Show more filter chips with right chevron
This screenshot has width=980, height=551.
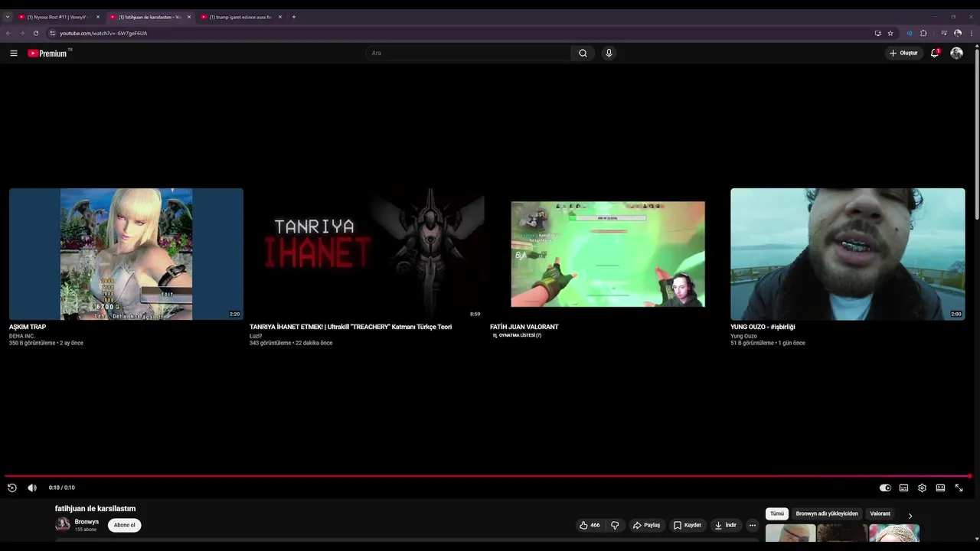pos(910,515)
